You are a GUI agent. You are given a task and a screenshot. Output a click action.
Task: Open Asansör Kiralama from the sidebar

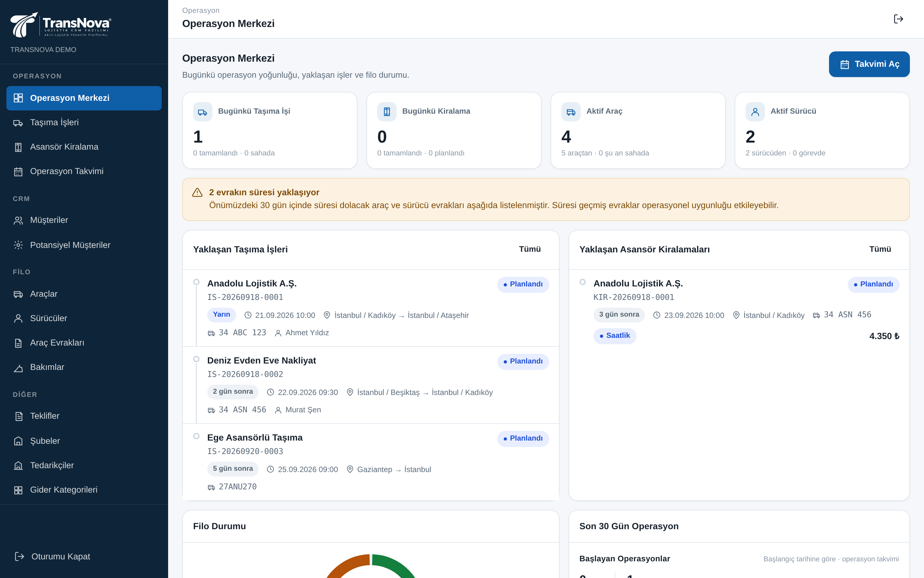(84, 147)
